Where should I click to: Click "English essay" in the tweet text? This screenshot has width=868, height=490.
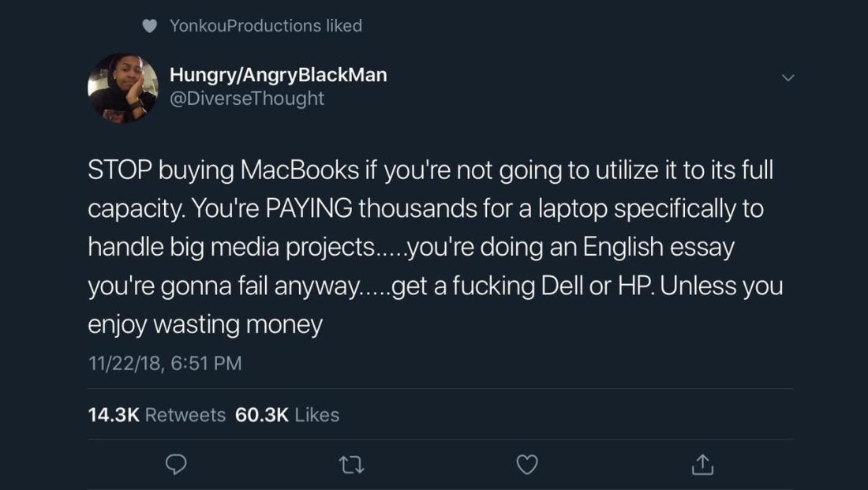(x=659, y=247)
